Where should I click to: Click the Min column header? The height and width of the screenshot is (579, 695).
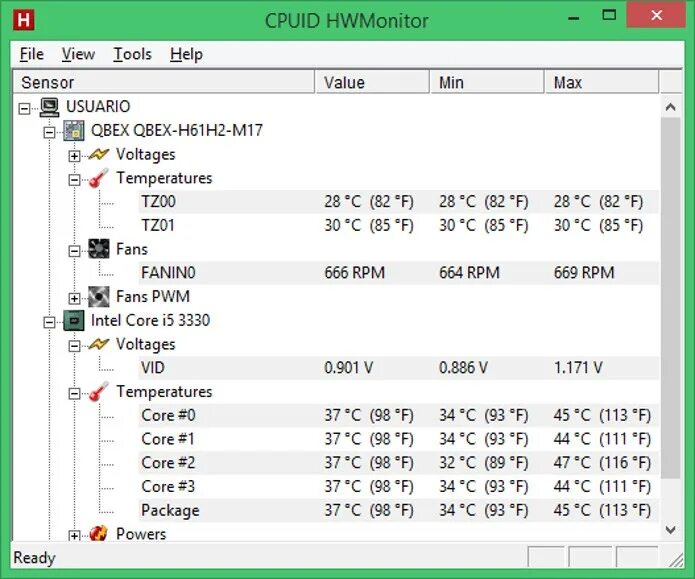click(487, 82)
